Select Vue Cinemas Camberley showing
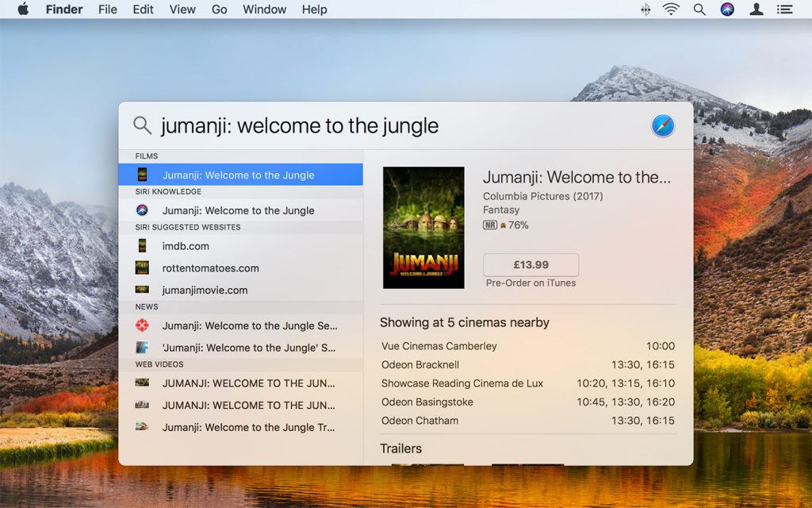The image size is (812, 508). (x=528, y=346)
